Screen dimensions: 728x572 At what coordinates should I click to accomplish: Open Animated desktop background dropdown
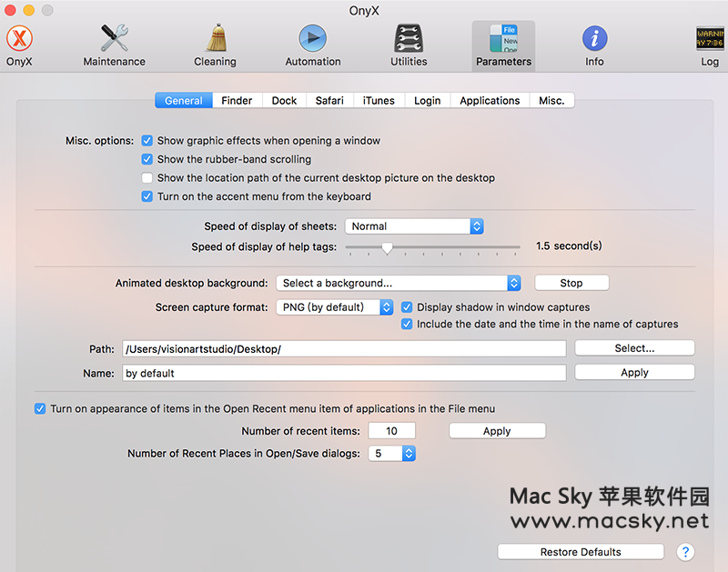(x=399, y=283)
